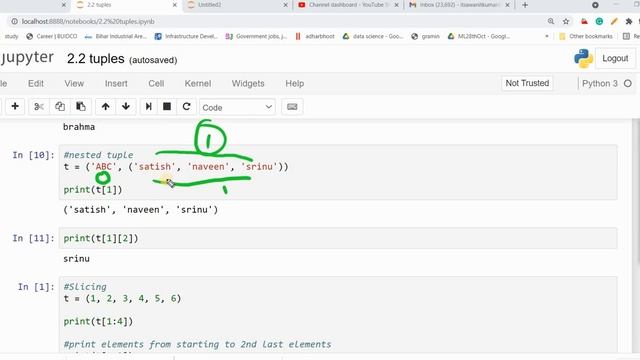Click the print(t[1][2]) code cell

pos(338,238)
